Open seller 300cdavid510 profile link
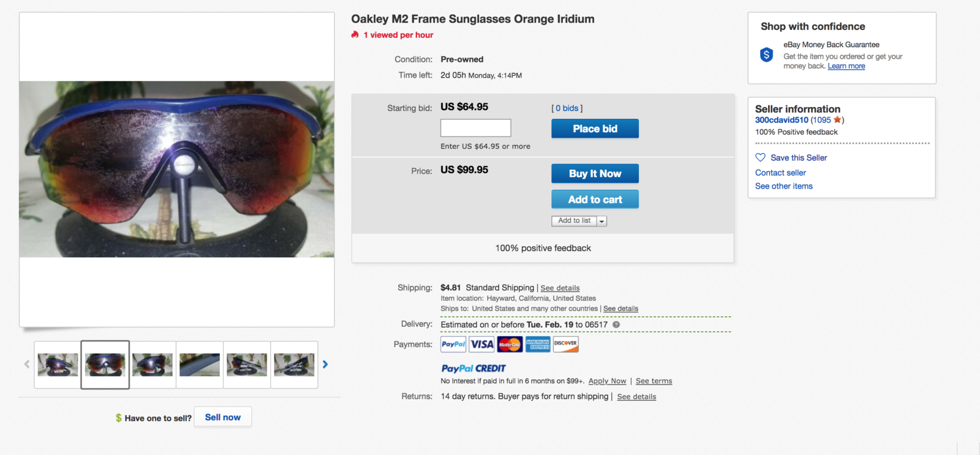The image size is (980, 455). pos(782,120)
